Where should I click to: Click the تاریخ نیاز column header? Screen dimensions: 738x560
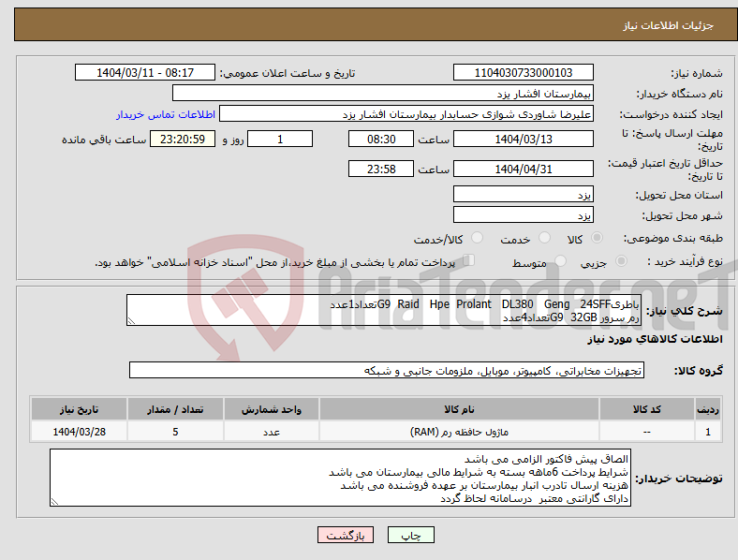coord(79,409)
